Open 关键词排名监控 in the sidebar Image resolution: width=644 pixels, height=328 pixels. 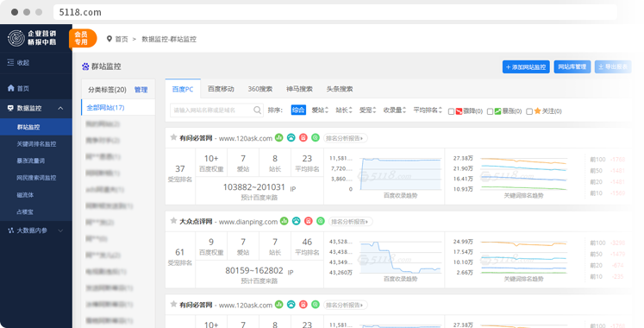click(x=36, y=144)
